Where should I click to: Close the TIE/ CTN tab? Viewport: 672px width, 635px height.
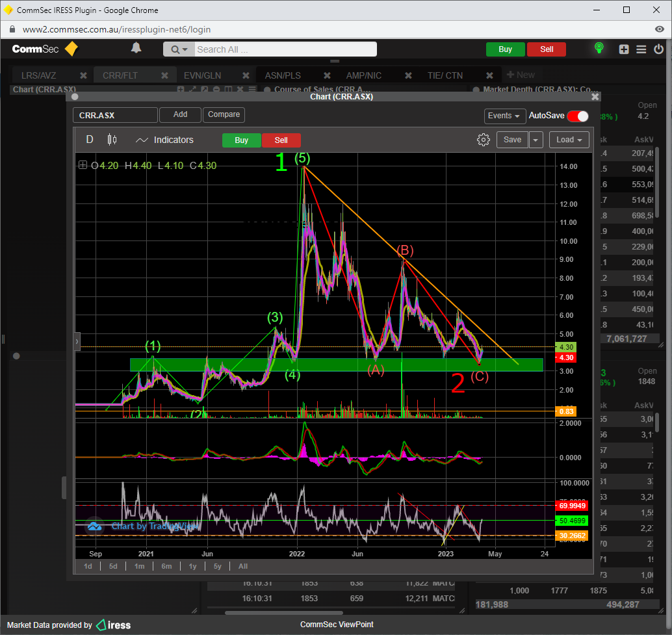click(x=489, y=75)
